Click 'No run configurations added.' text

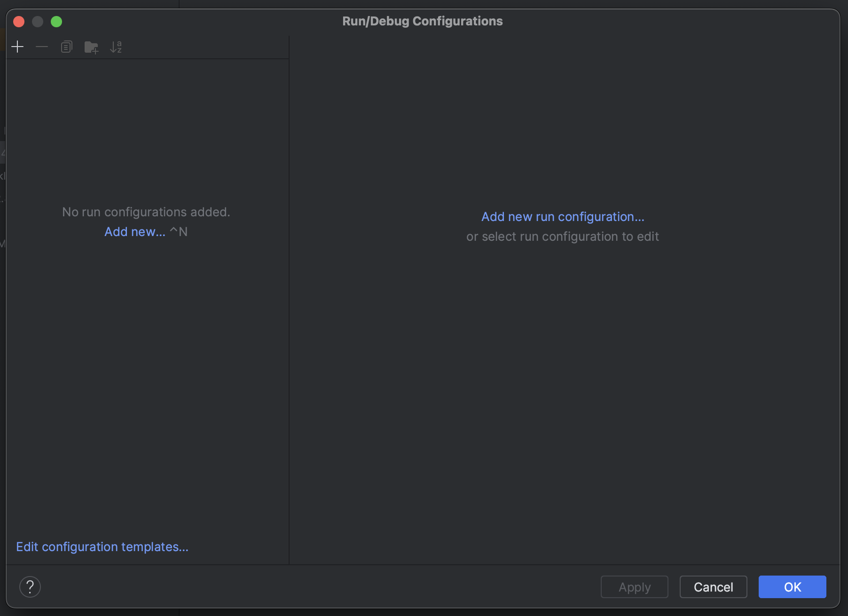(x=146, y=212)
